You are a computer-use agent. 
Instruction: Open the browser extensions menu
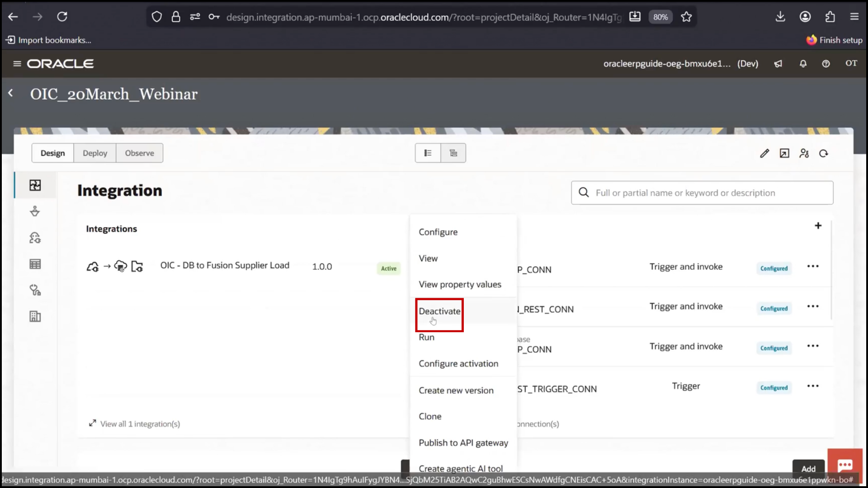click(830, 17)
